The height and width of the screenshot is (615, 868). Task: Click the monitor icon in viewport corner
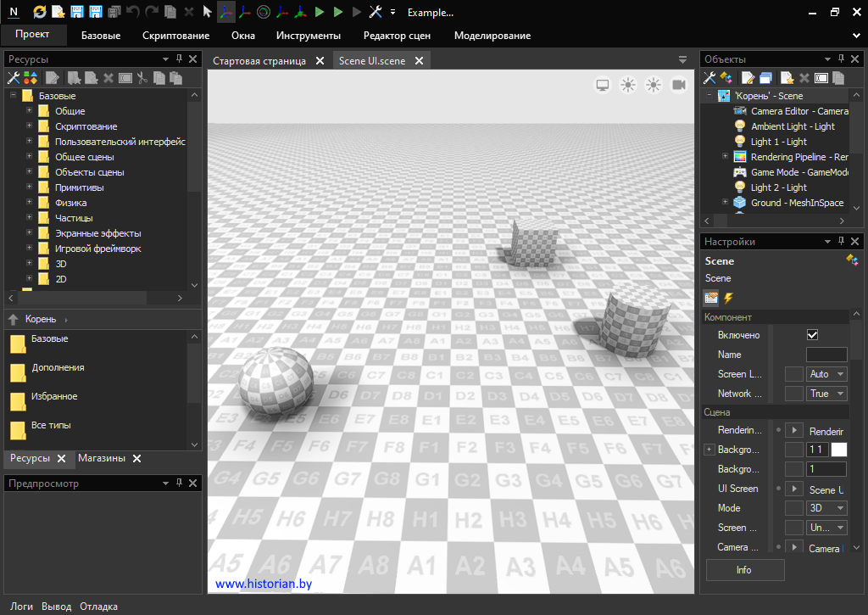603,85
